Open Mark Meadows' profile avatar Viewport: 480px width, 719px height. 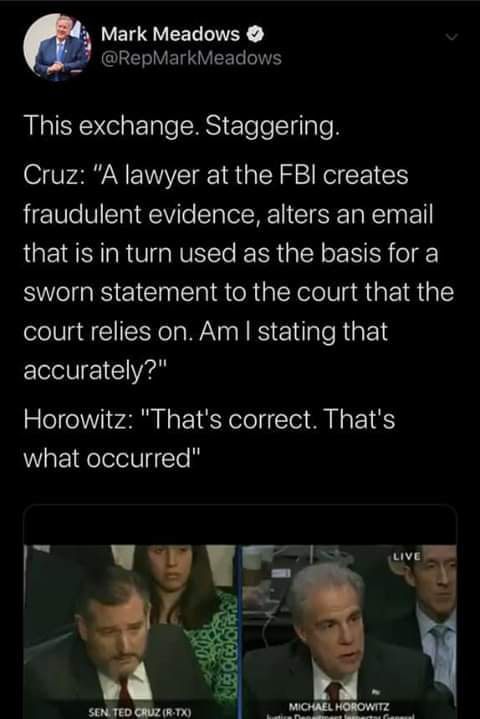[57, 47]
